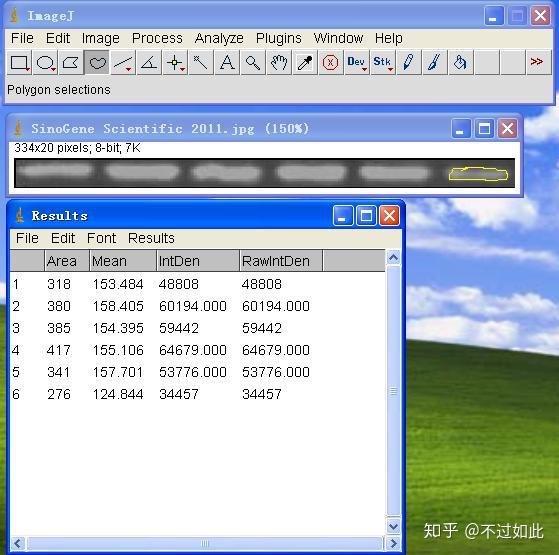Select the Magnifying glass tool

(253, 63)
